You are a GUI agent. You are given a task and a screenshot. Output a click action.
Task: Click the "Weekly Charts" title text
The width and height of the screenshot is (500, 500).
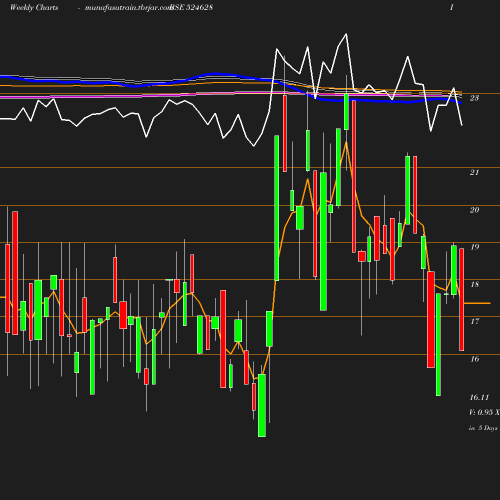pos(34,7)
